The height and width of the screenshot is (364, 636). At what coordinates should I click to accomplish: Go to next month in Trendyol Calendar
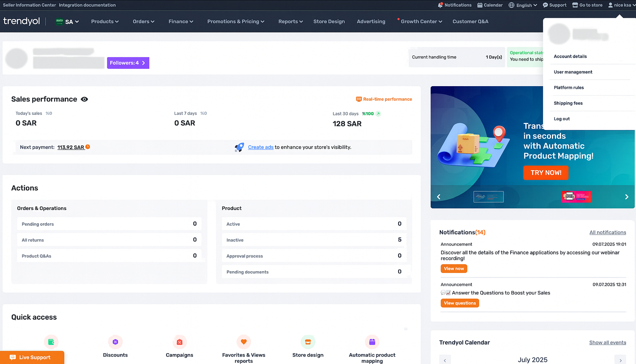point(620,360)
